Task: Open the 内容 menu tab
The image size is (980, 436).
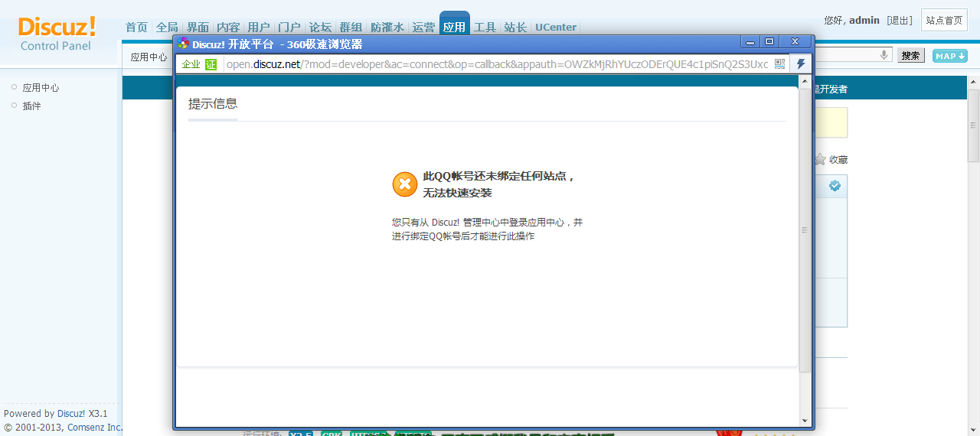Action: (x=228, y=27)
